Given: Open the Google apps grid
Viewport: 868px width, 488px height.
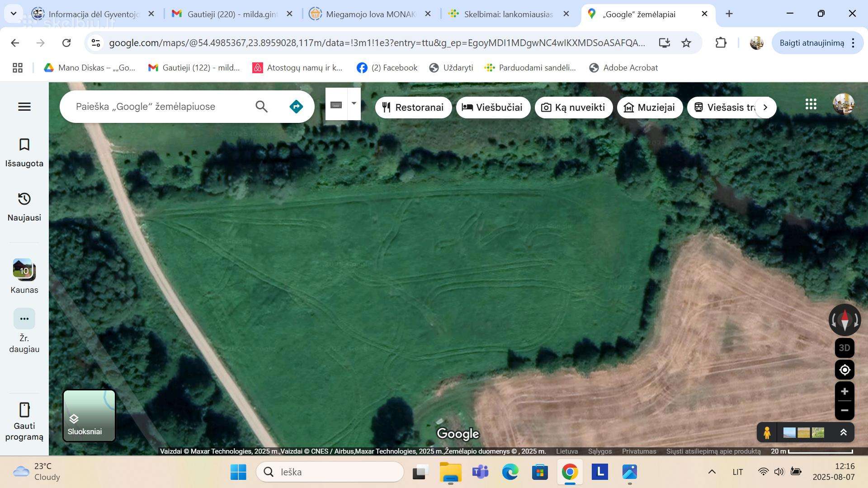Looking at the screenshot, I should point(811,104).
